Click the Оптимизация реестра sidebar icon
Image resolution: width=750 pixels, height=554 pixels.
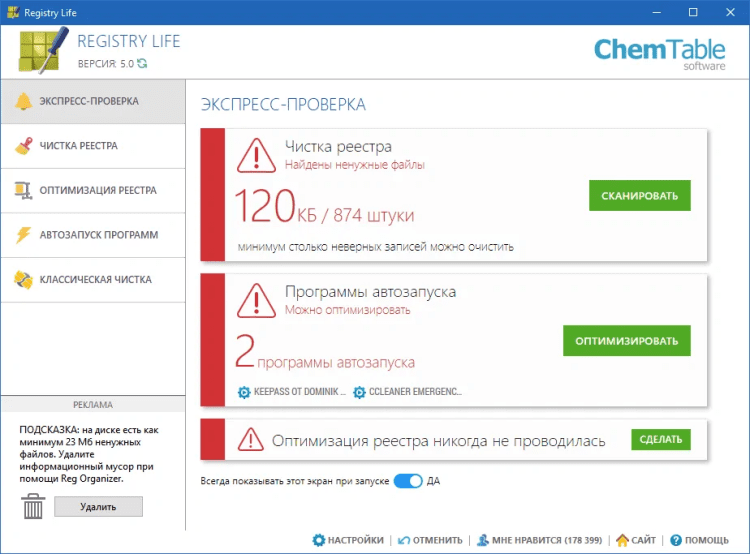(23, 190)
